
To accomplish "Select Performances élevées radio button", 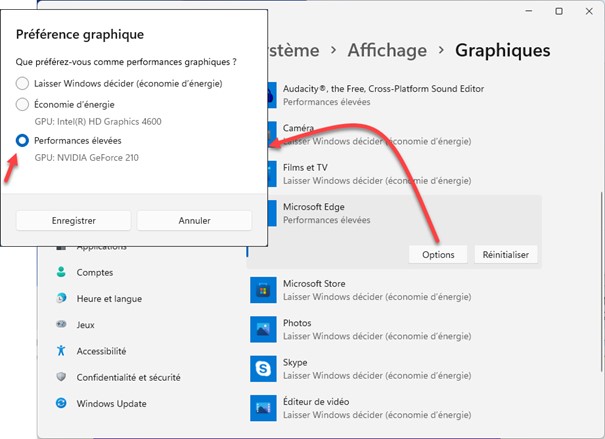I will (x=23, y=141).
